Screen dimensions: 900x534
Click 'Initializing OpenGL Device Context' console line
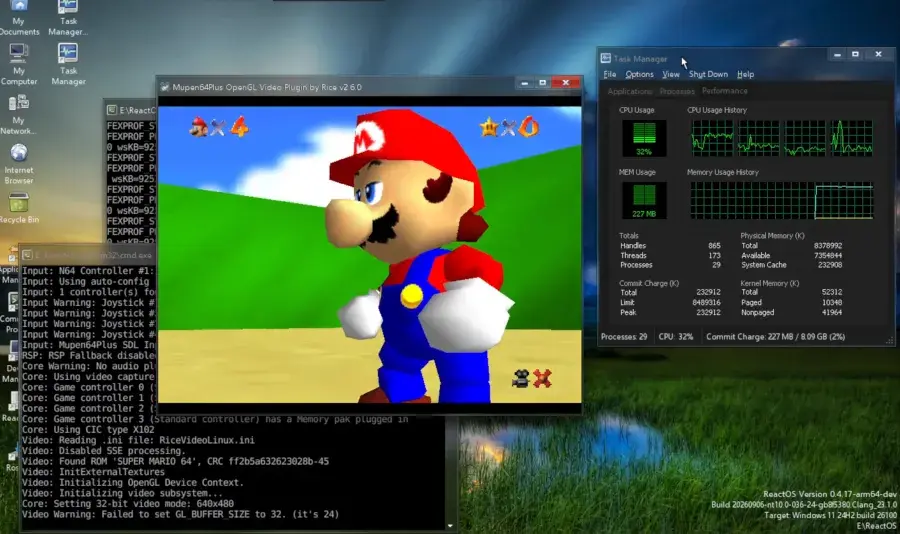pyautogui.click(x=133, y=482)
